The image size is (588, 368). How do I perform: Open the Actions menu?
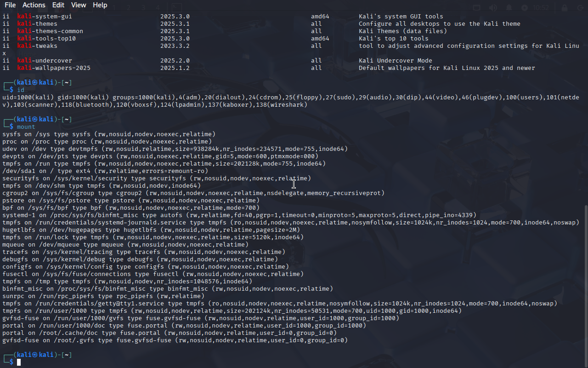[34, 5]
